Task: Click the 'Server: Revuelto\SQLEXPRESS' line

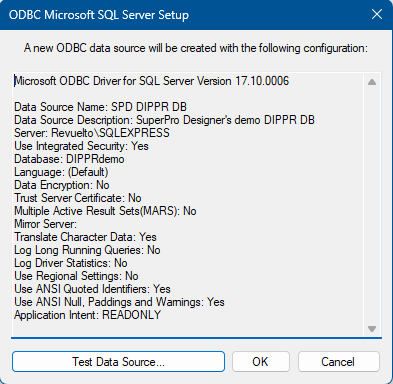Action: pos(92,133)
